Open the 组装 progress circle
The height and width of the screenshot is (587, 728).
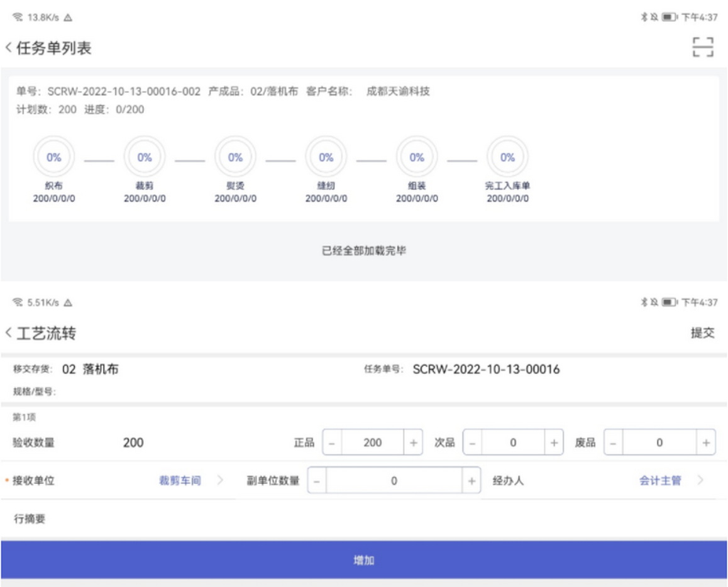(417, 158)
